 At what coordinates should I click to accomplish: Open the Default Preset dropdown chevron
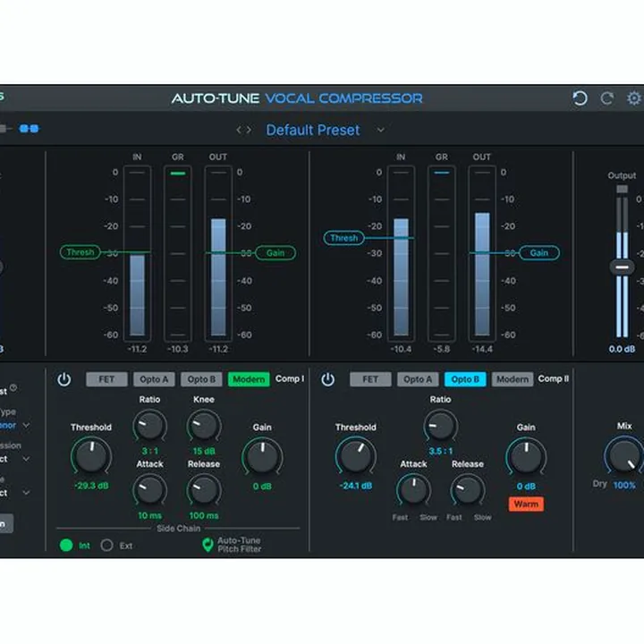click(381, 131)
